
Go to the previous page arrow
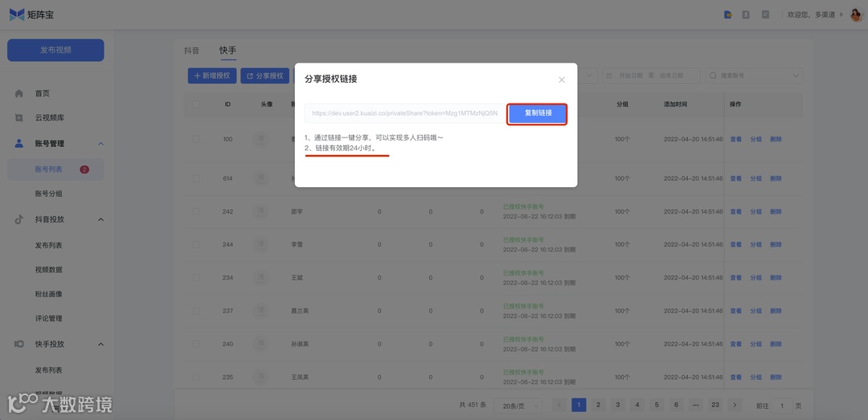(x=559, y=405)
